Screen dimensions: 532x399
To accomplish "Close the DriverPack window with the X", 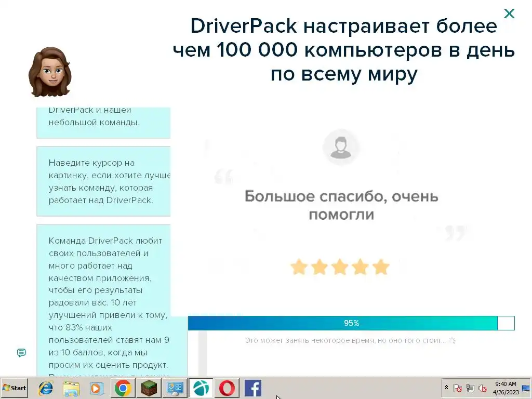I will pyautogui.click(x=509, y=14).
